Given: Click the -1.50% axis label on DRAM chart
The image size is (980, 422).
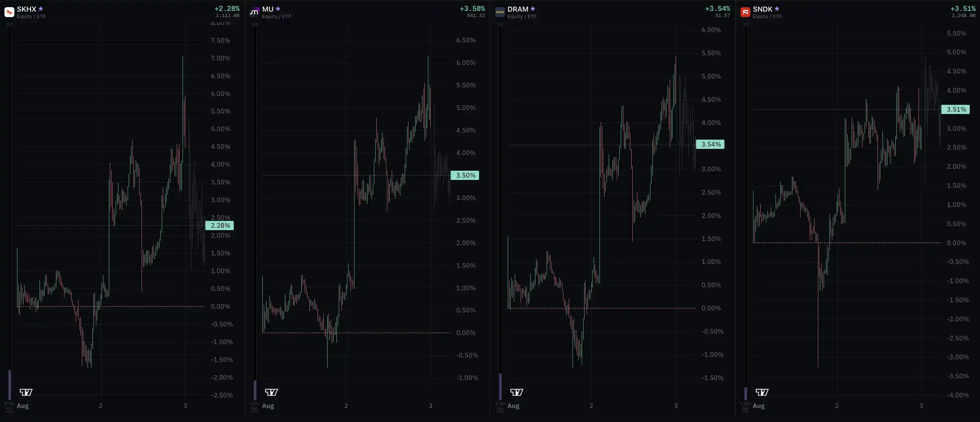Looking at the screenshot, I should (712, 378).
